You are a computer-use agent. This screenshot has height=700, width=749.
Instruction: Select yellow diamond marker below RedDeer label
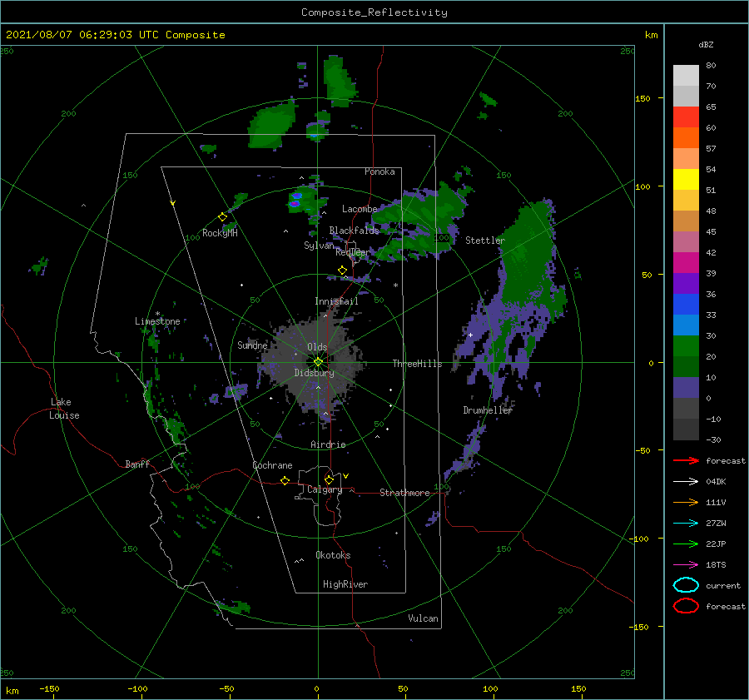tap(342, 271)
